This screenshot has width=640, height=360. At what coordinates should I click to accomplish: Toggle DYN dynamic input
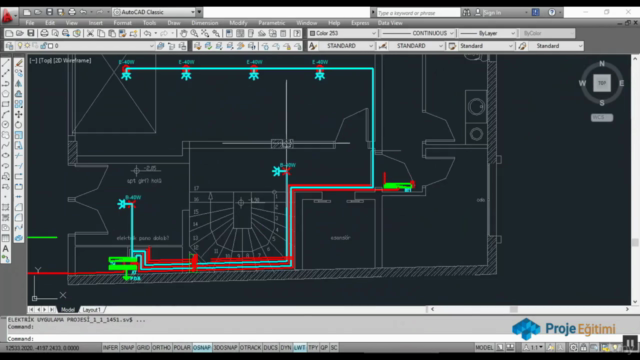pos(286,348)
